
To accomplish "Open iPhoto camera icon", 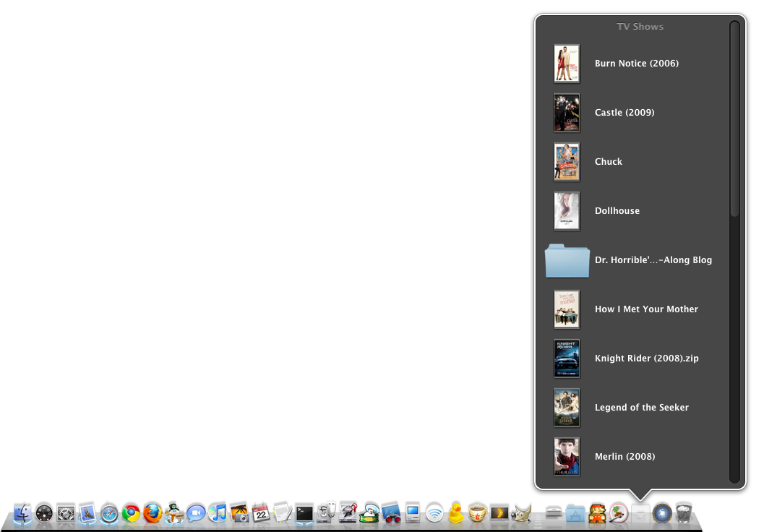I will tap(239, 513).
